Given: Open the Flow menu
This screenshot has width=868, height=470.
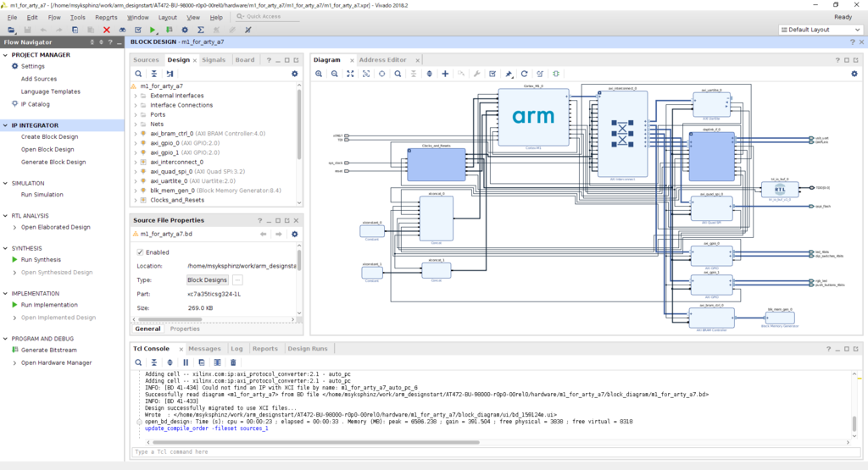Looking at the screenshot, I should coord(54,17).
